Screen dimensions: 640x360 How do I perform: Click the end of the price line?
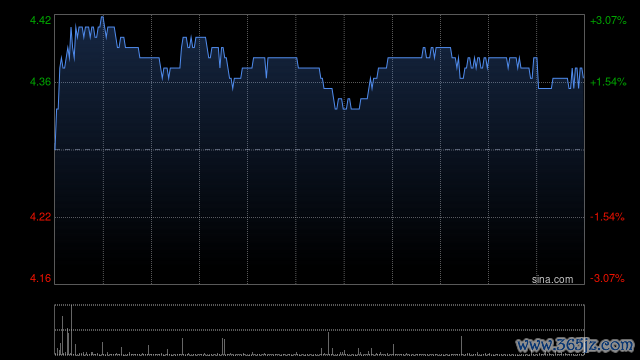click(x=583, y=77)
